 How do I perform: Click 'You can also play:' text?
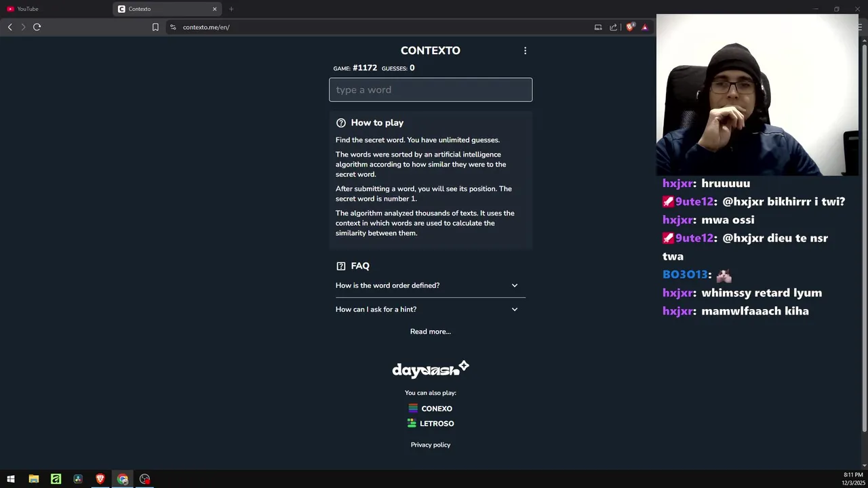(431, 393)
